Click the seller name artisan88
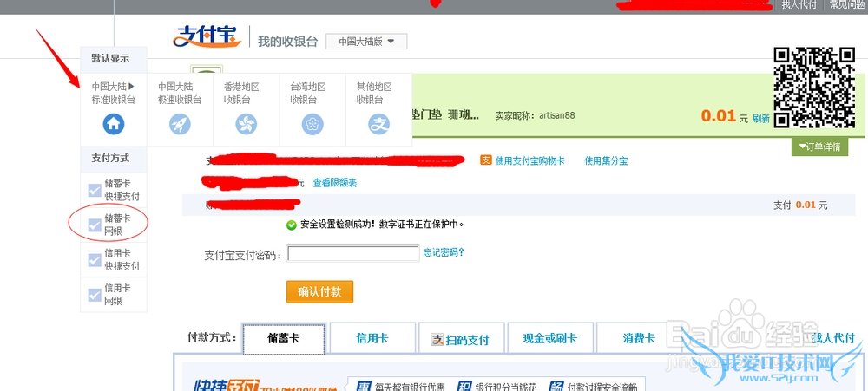This screenshot has height=391, width=868. click(557, 115)
